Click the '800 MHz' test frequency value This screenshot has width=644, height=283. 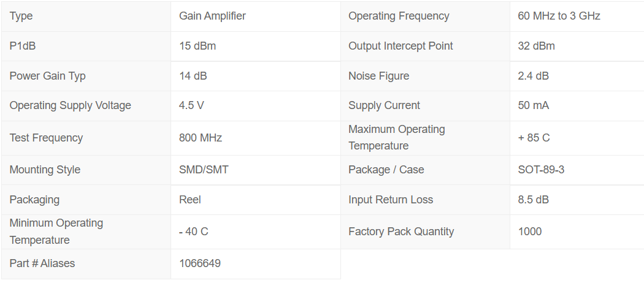[x=200, y=138]
